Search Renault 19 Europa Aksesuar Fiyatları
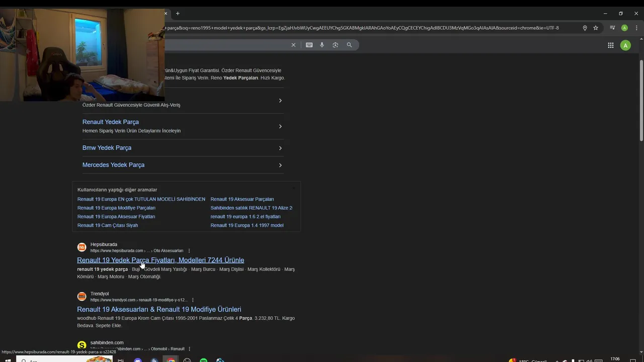This screenshot has width=644, height=362. [x=116, y=217]
